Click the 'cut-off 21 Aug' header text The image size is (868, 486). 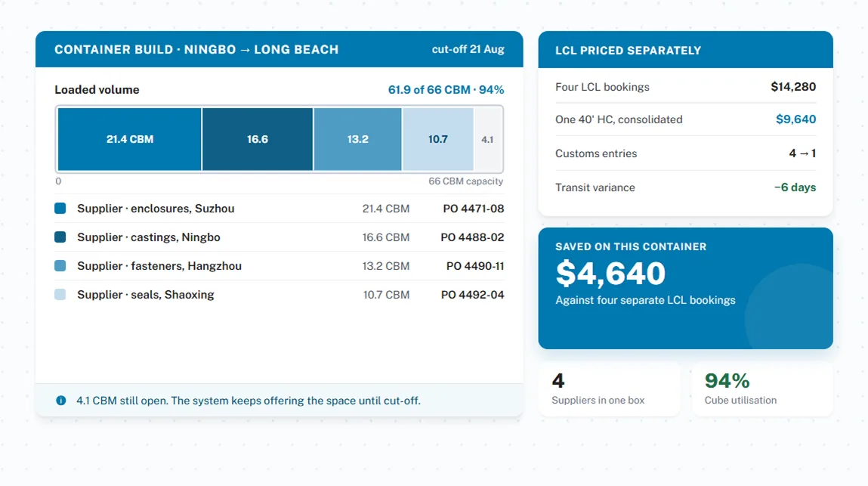click(x=468, y=49)
